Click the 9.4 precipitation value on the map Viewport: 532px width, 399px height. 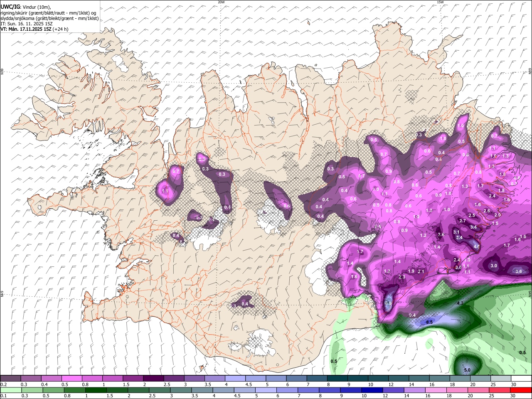pos(412,315)
